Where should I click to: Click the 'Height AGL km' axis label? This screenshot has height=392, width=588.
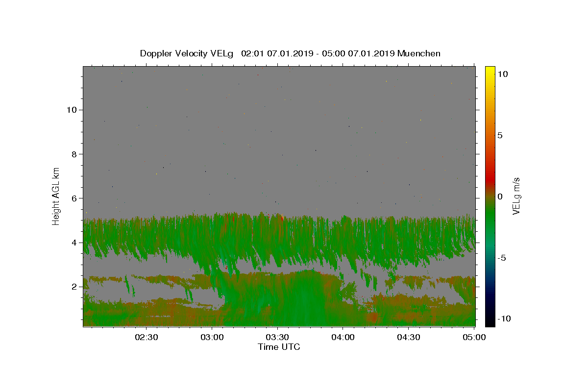[x=56, y=196]
